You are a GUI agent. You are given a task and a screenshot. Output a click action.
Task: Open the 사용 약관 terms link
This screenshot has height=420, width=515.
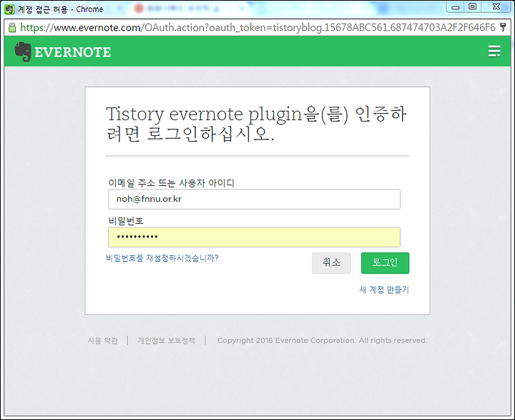[x=102, y=341]
